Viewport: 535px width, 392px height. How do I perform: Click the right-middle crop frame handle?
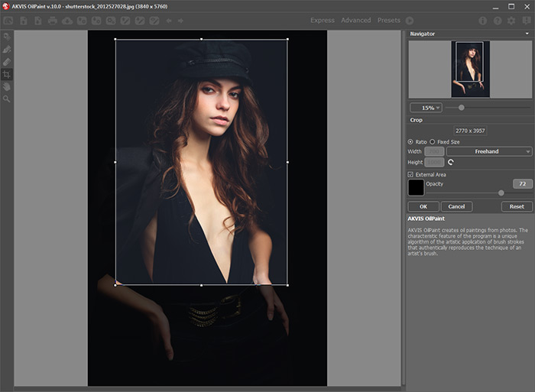click(287, 163)
